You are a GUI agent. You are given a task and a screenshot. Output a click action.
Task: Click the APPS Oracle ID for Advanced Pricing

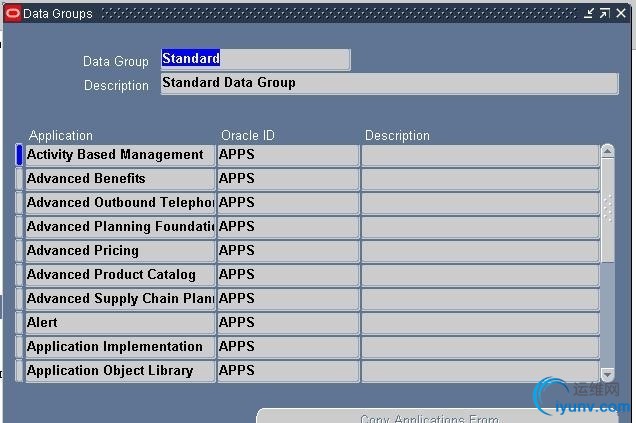288,251
